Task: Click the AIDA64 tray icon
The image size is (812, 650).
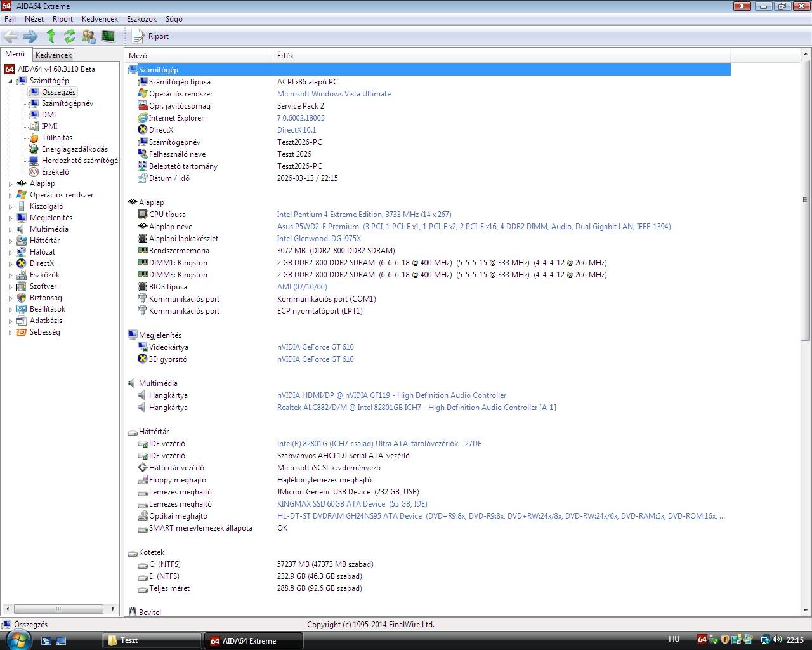Action: coord(702,640)
